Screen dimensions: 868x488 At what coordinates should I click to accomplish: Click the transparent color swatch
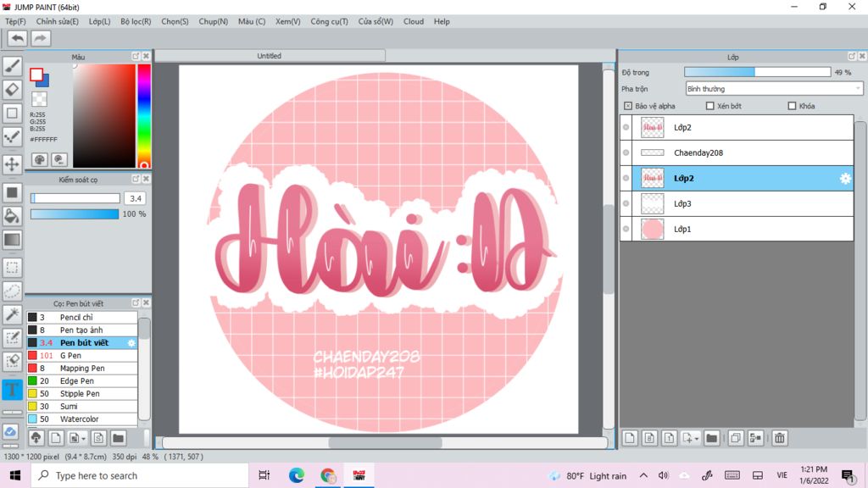(x=39, y=99)
